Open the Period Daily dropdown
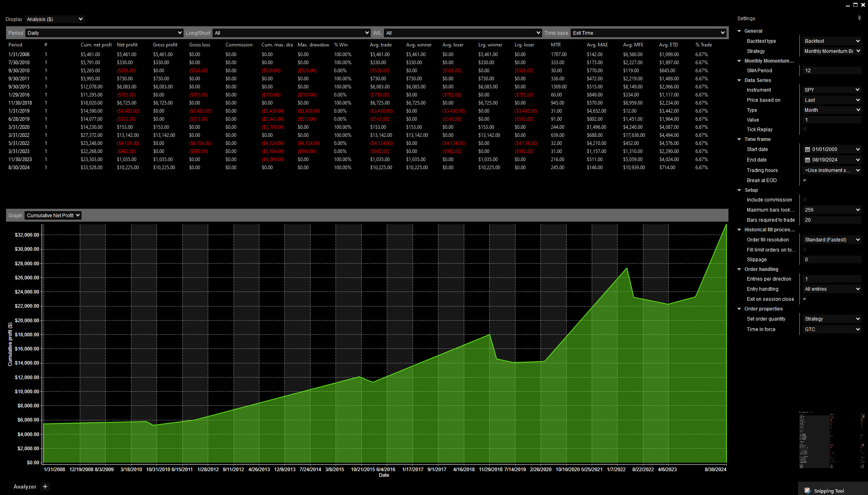 pyautogui.click(x=104, y=33)
